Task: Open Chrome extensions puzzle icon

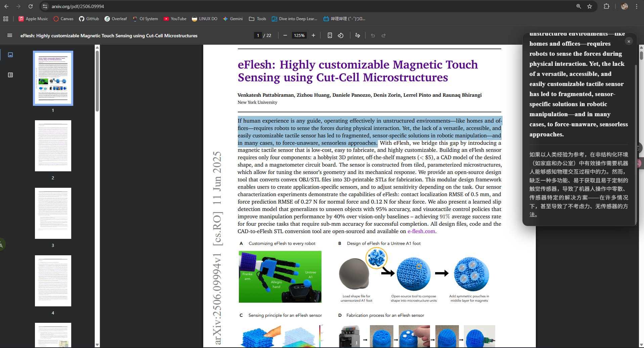Action: tap(606, 6)
